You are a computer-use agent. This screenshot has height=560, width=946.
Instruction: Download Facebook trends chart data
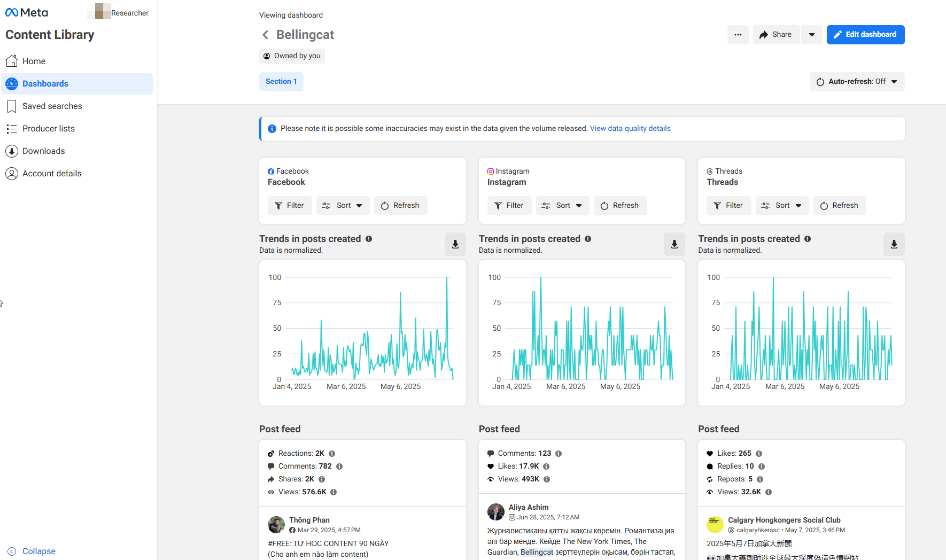[455, 244]
